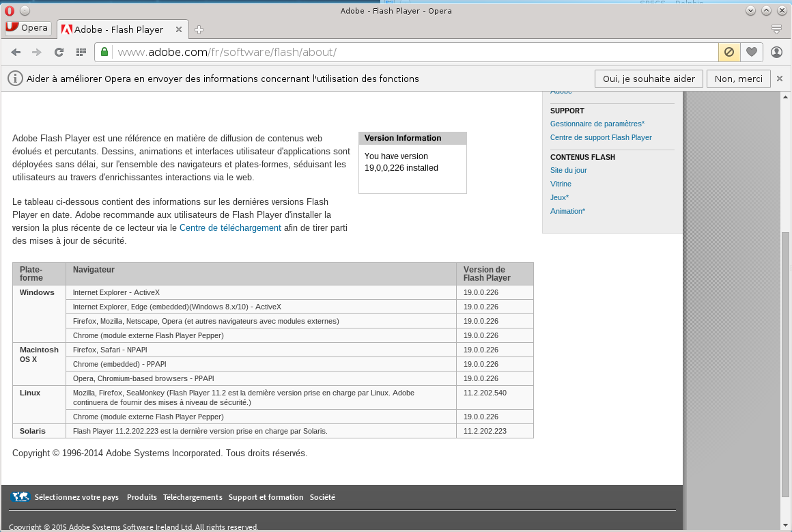Open 'Support et formation' footer menu item

pyautogui.click(x=266, y=497)
